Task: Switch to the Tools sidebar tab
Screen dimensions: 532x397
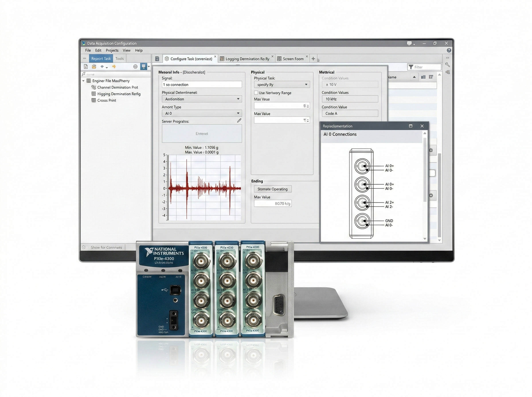Action: pyautogui.click(x=119, y=59)
